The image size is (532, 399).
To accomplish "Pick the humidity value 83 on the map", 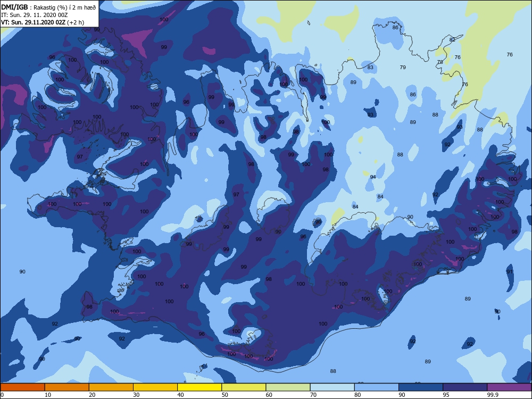I will [x=370, y=68].
